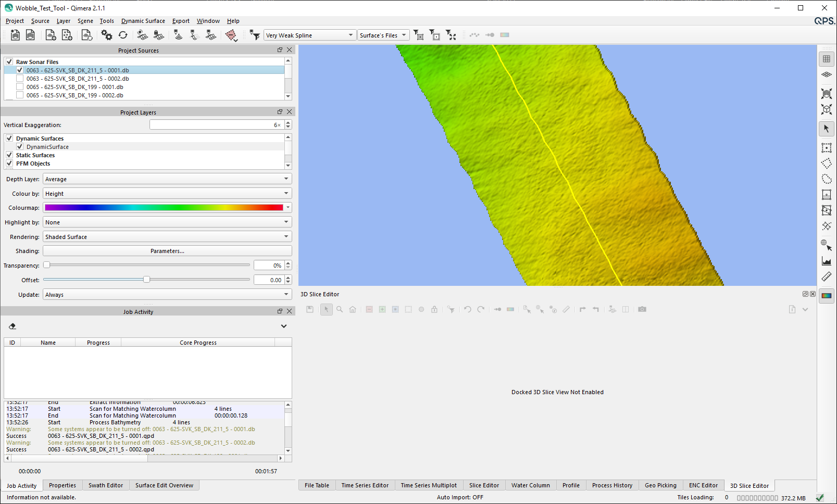Click the shading Parameters... button
837x504 pixels.
tap(167, 251)
